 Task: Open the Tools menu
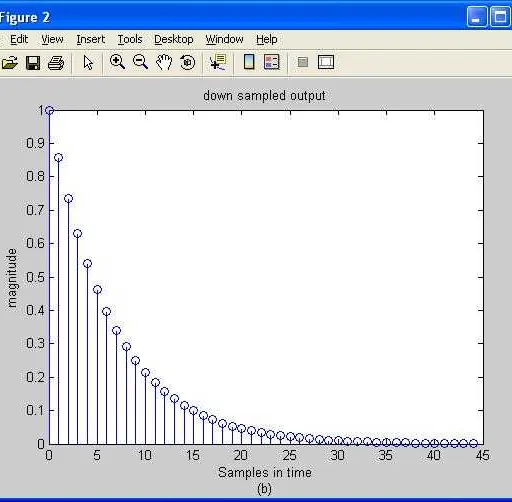pos(130,39)
